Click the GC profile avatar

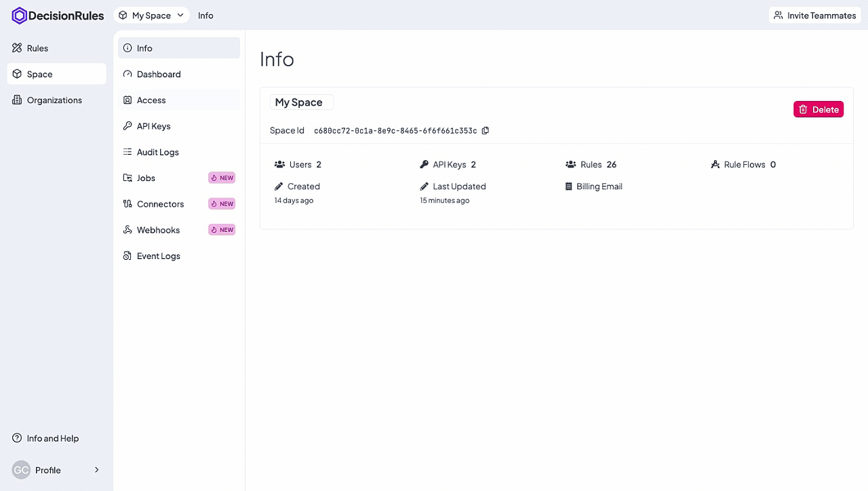click(21, 470)
